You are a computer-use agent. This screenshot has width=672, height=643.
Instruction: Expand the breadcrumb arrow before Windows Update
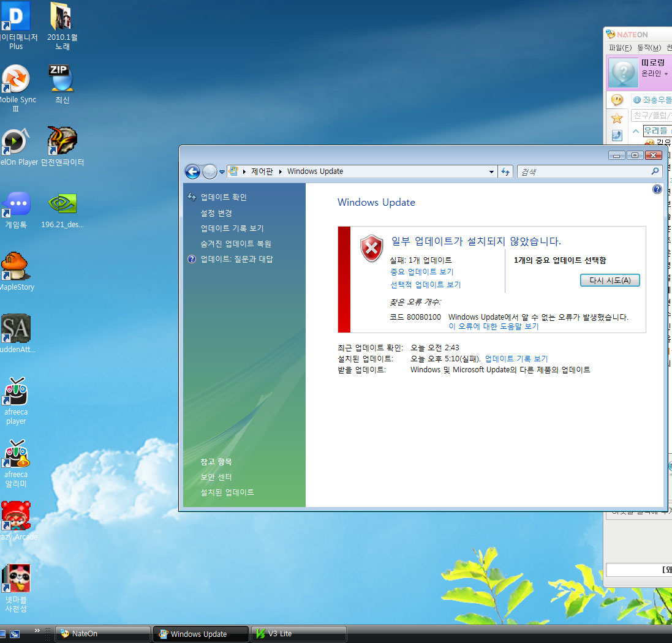click(281, 172)
